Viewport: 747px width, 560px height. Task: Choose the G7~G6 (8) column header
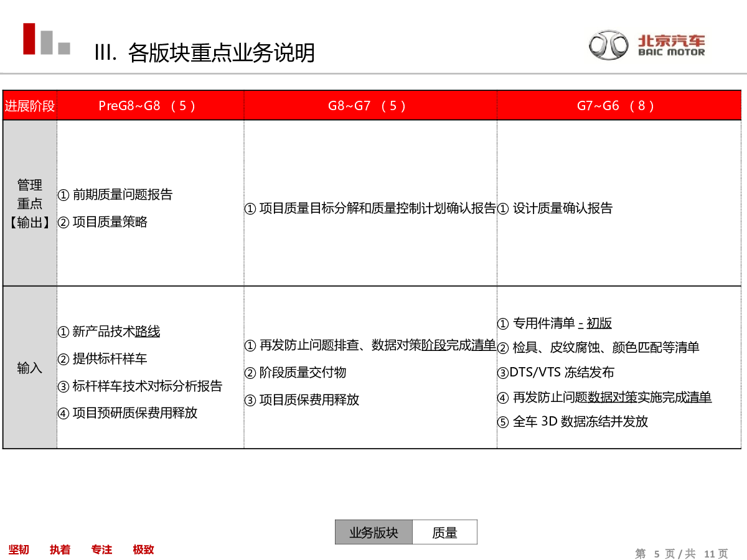619,106
